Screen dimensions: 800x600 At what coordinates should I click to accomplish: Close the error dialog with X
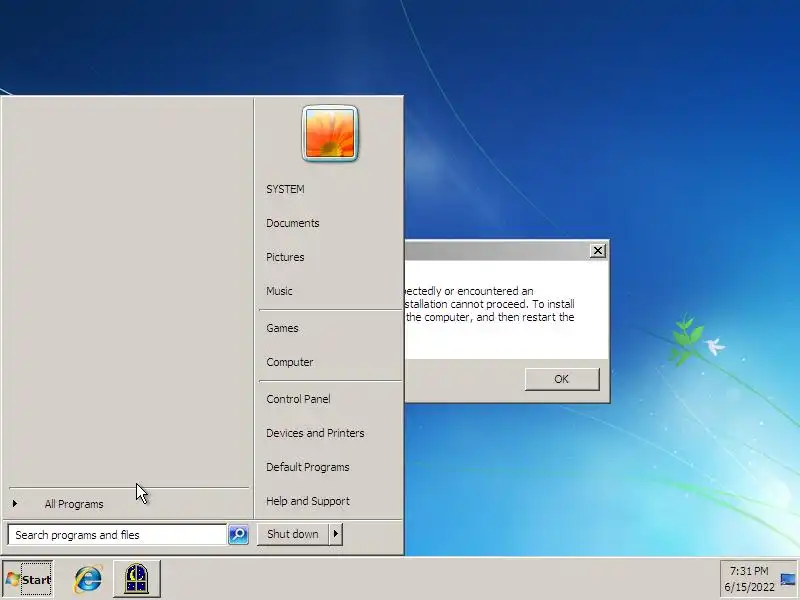[597, 251]
